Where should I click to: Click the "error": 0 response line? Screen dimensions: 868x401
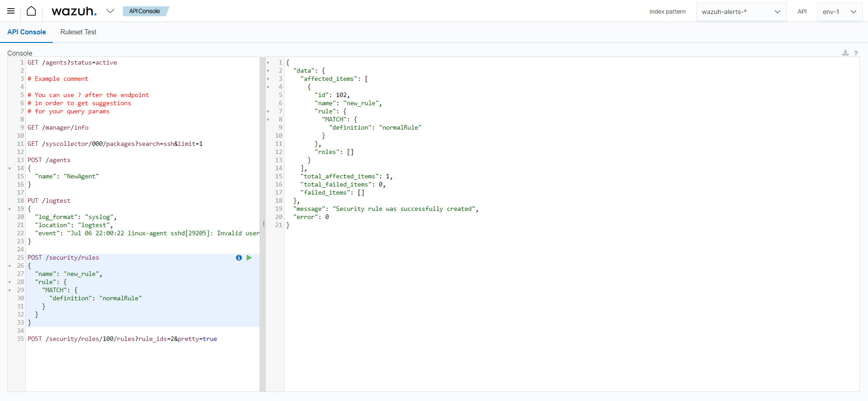click(x=311, y=217)
